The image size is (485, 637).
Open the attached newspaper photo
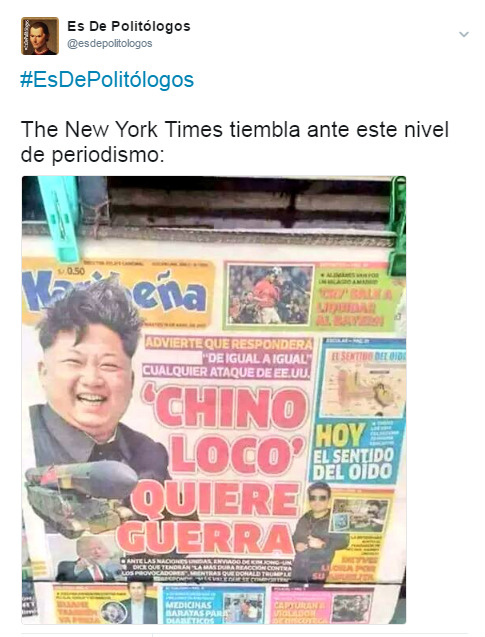click(x=214, y=400)
